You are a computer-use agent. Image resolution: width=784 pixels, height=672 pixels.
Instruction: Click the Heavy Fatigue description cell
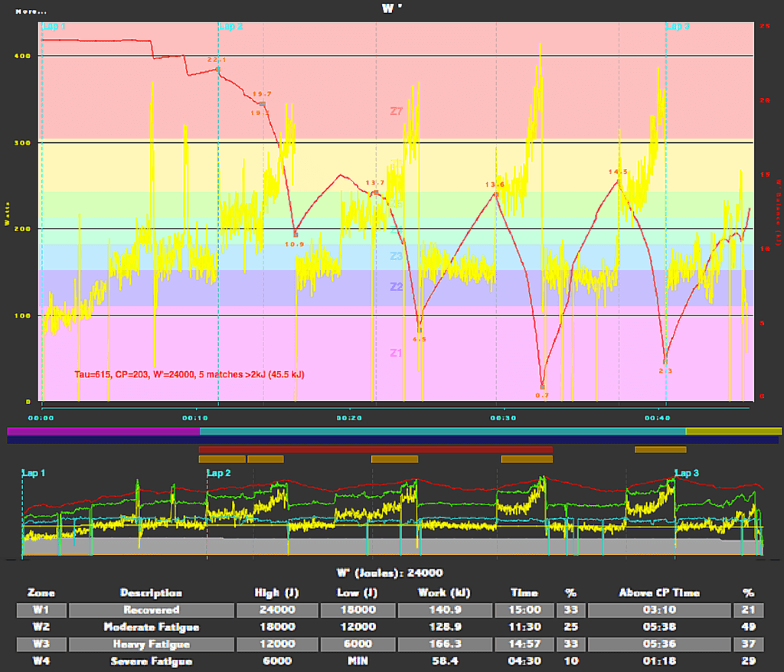click(152, 644)
